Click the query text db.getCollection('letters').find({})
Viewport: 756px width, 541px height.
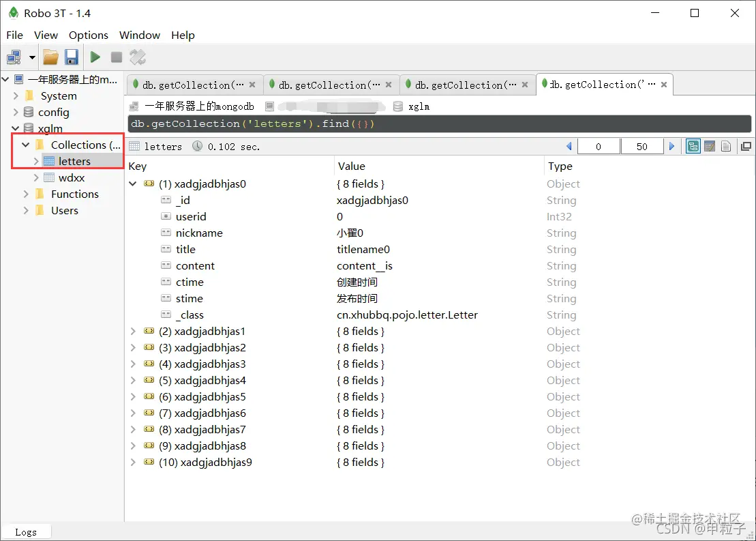coord(253,124)
